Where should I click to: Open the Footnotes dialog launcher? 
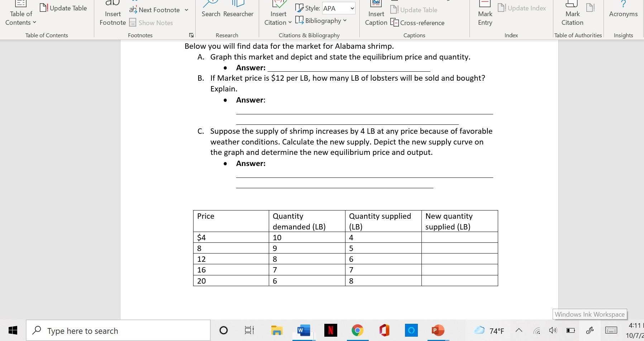[191, 35]
